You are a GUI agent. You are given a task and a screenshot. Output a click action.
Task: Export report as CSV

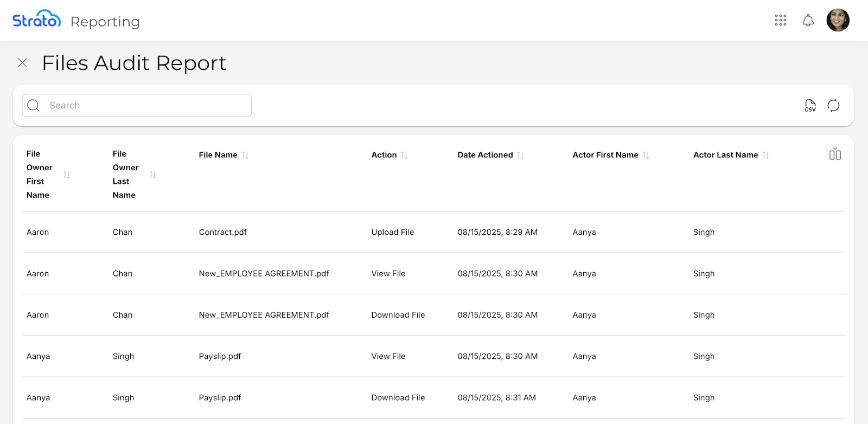(810, 106)
